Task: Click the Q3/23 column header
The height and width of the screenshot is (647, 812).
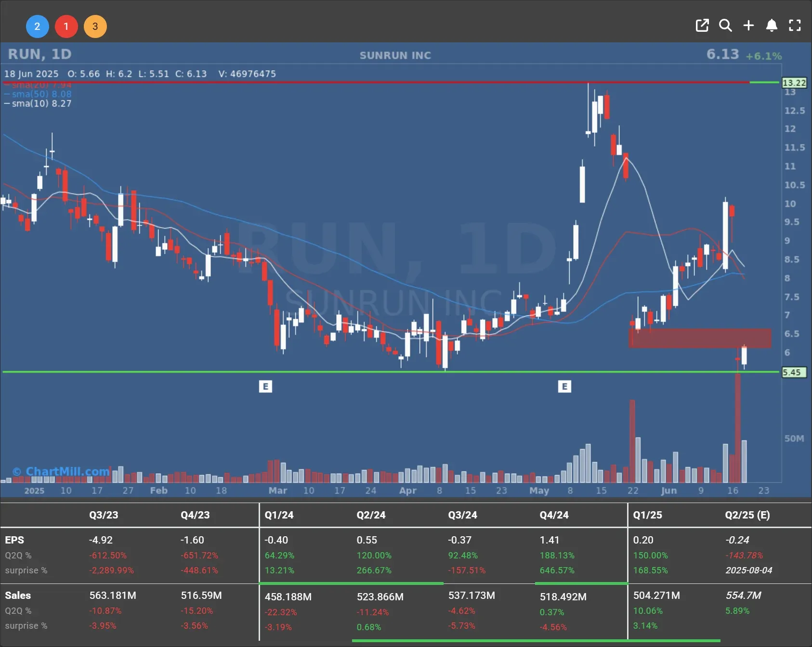Action: click(x=104, y=515)
